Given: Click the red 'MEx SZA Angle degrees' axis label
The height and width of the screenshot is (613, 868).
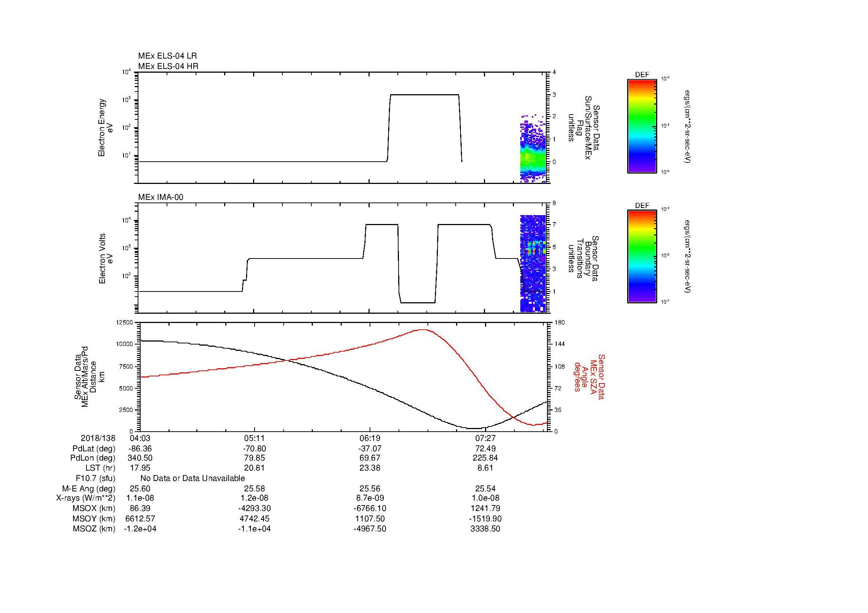Looking at the screenshot, I should tap(589, 377).
